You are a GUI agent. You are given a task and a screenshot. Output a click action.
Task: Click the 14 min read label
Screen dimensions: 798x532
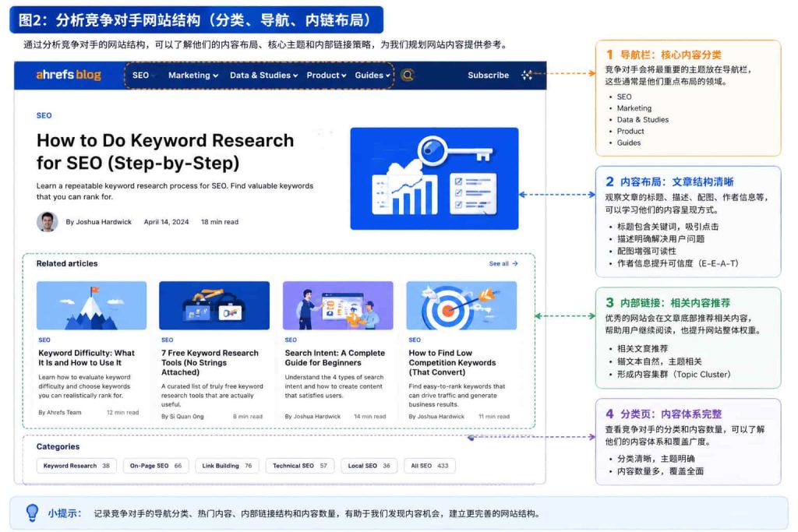369,417
